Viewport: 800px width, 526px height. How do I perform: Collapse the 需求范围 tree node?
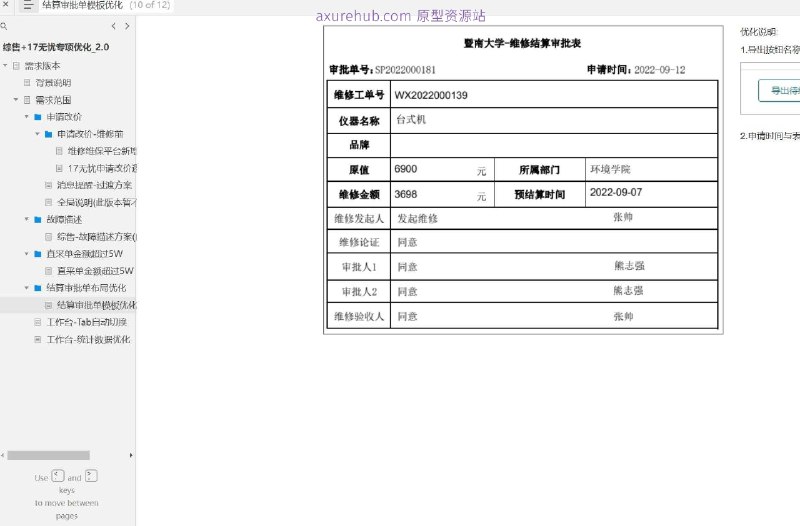(x=16, y=99)
